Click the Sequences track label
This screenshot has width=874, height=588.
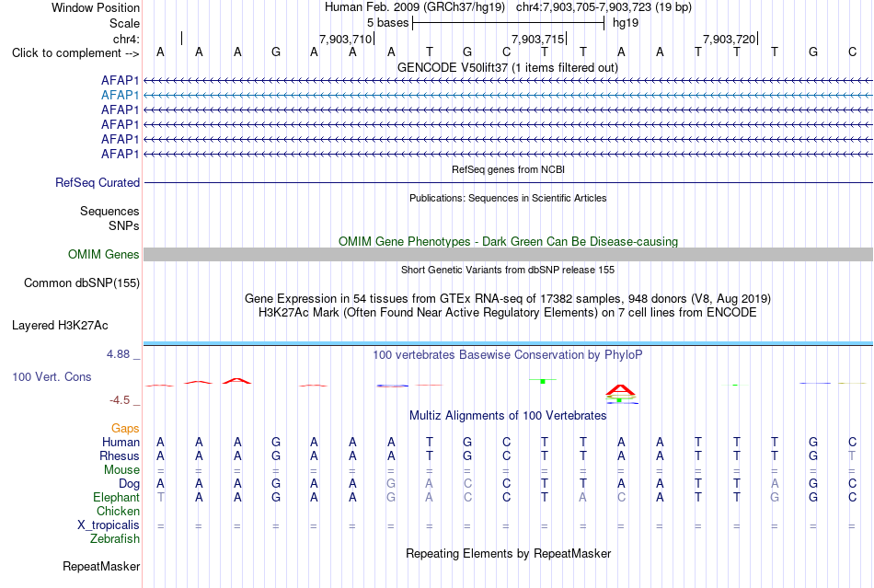tap(109, 212)
